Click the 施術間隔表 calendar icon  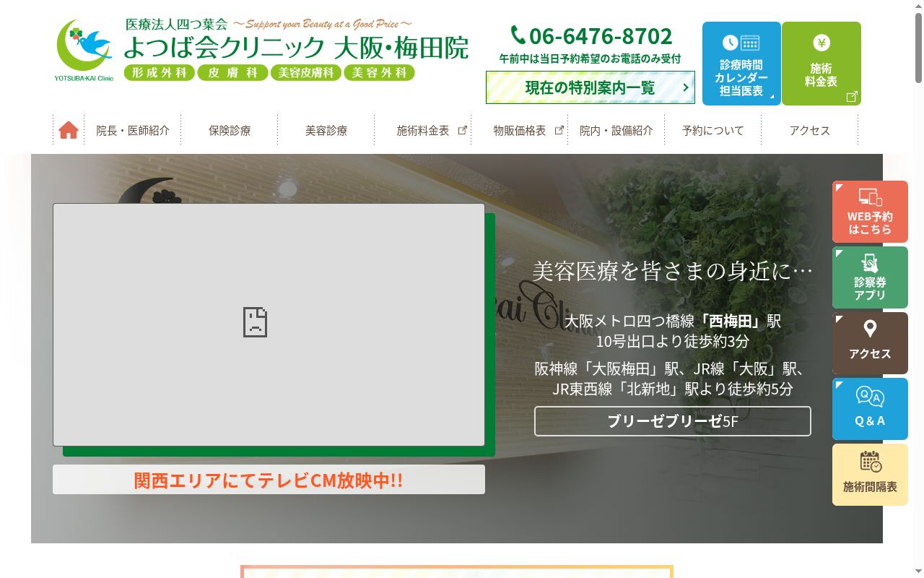tap(871, 462)
